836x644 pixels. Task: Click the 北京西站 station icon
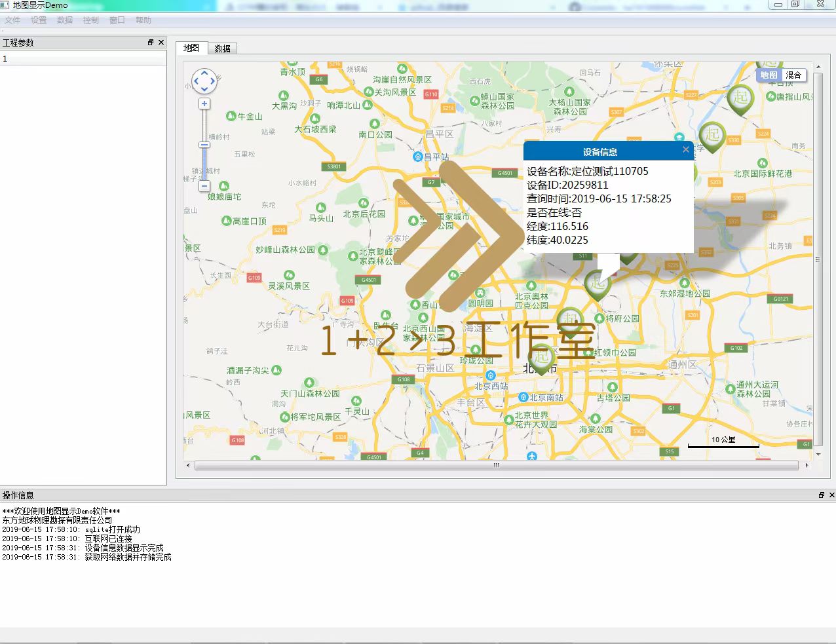490,376
